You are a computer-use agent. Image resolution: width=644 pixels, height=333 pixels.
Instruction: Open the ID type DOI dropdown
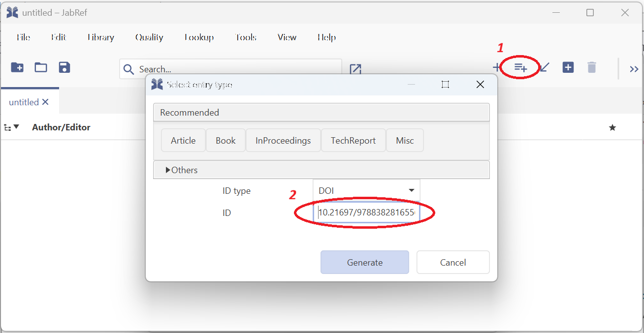tap(366, 191)
